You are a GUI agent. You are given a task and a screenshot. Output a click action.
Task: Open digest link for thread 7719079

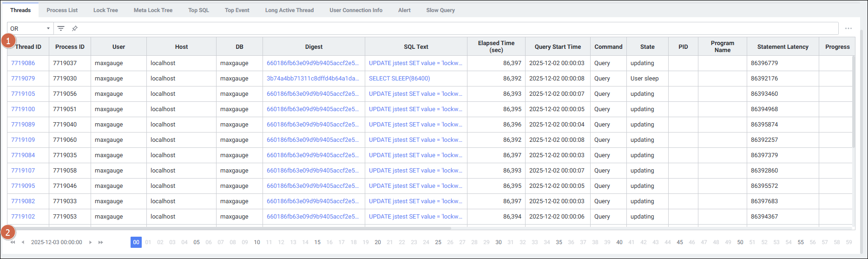coord(312,79)
